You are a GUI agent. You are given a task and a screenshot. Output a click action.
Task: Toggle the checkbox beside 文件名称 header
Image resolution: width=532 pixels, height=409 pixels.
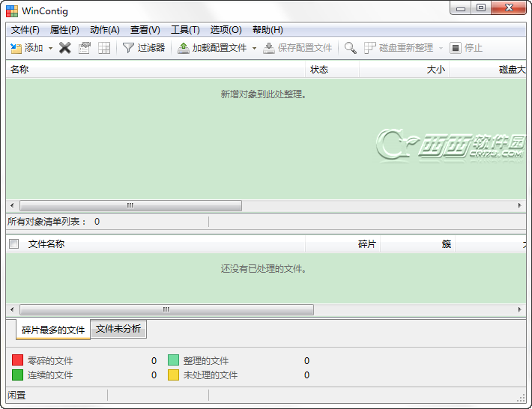[14, 243]
